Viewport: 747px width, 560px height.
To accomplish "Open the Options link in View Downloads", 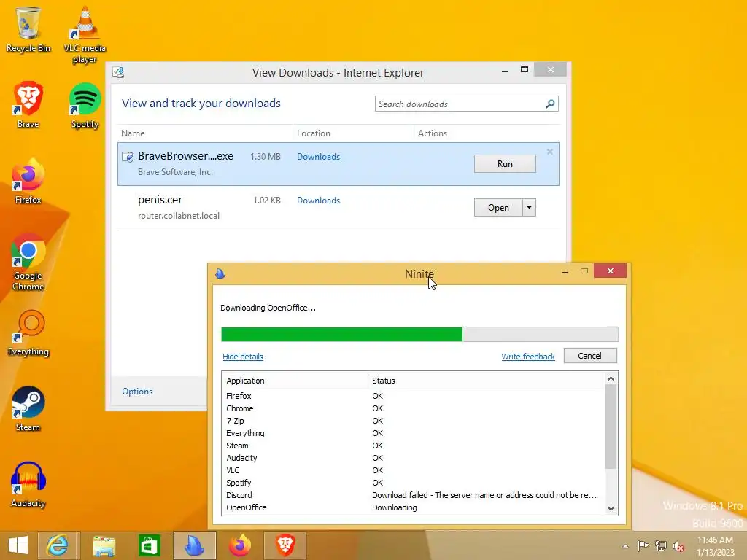I will (137, 392).
